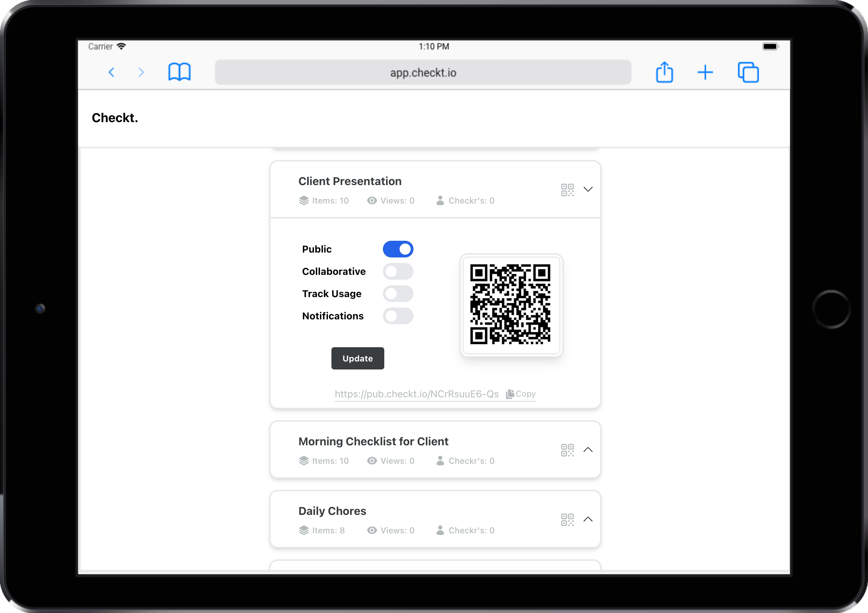Click the large QR code image
868x613 pixels.
coord(511,304)
